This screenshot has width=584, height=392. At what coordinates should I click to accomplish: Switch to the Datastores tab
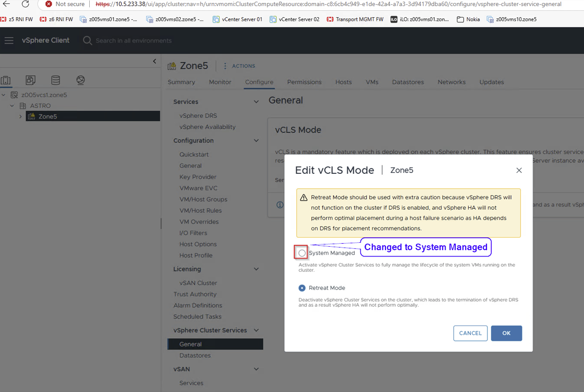[x=408, y=82]
